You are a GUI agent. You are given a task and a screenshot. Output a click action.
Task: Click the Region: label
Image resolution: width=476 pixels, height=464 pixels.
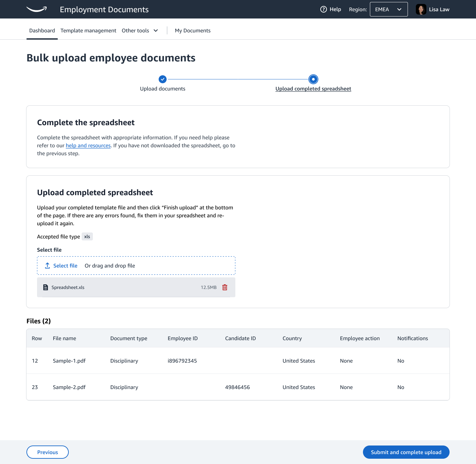[x=358, y=9]
